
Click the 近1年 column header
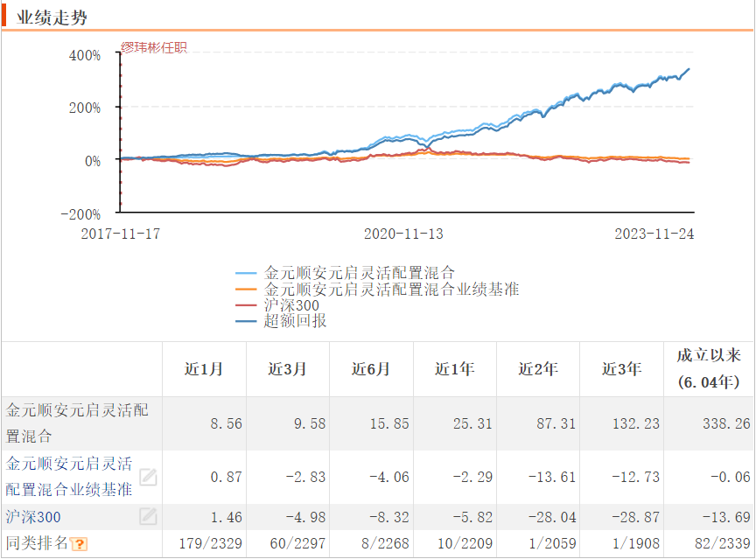pyautogui.click(x=455, y=369)
